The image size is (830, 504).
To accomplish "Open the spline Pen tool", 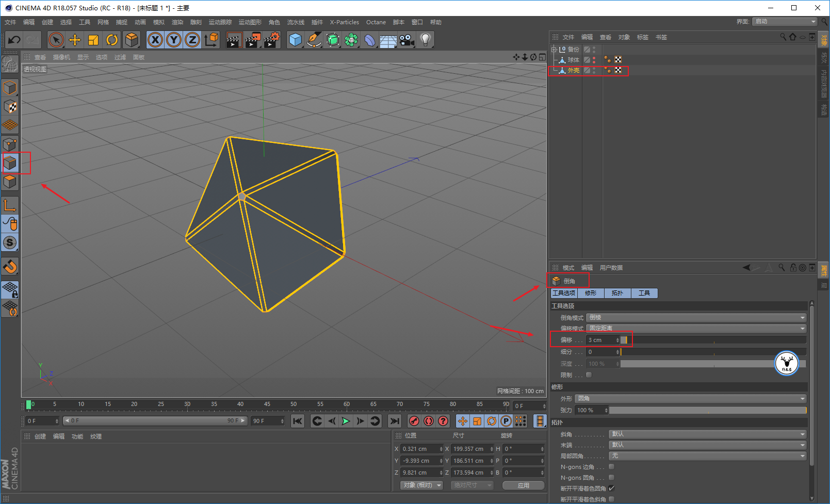I will 314,40.
